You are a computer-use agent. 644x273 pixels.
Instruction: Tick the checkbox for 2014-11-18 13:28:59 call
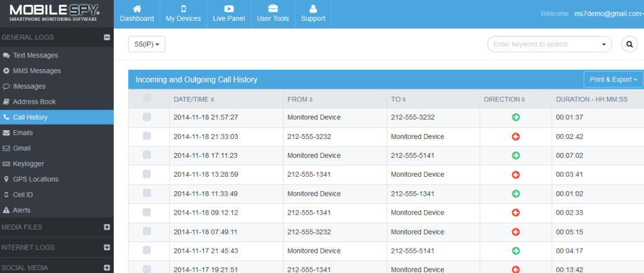[x=147, y=174]
